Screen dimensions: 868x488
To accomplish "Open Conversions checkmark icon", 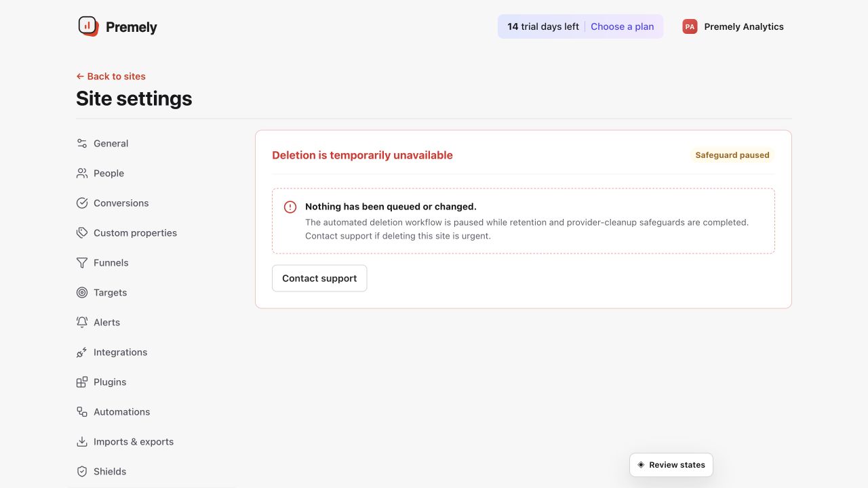I will 82,203.
